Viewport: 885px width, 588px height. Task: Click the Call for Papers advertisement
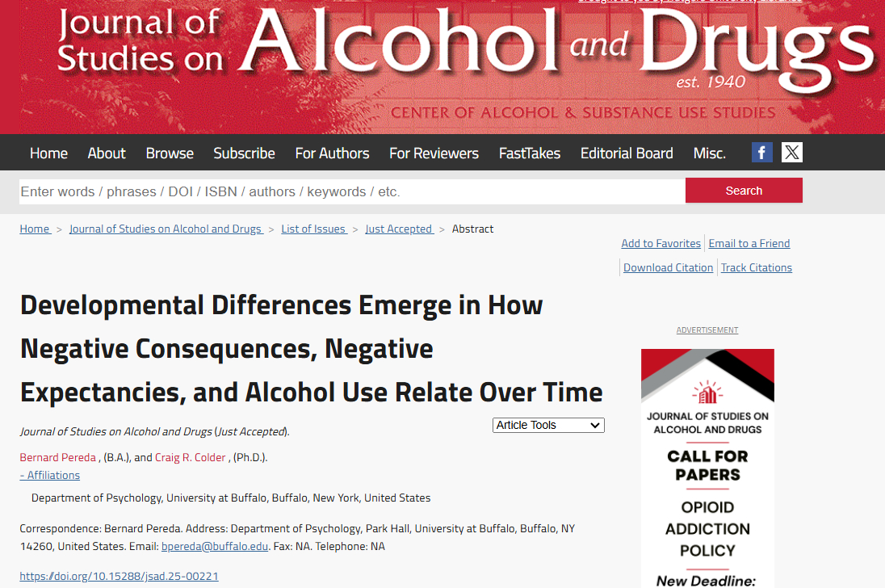click(x=707, y=468)
